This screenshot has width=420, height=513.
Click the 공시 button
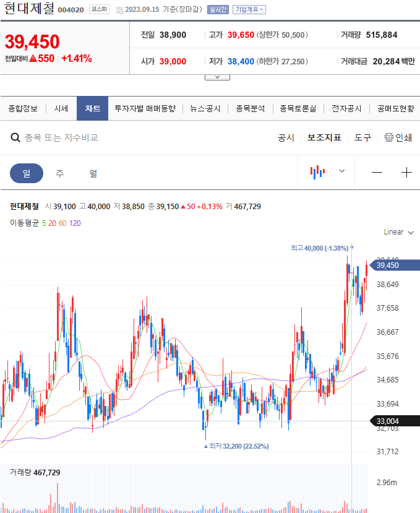coord(286,137)
